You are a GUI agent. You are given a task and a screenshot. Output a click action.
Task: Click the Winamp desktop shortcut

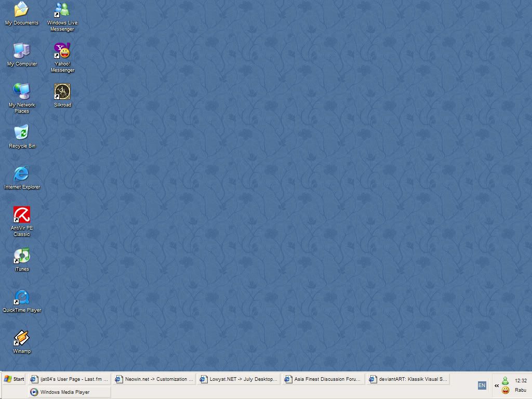21,338
